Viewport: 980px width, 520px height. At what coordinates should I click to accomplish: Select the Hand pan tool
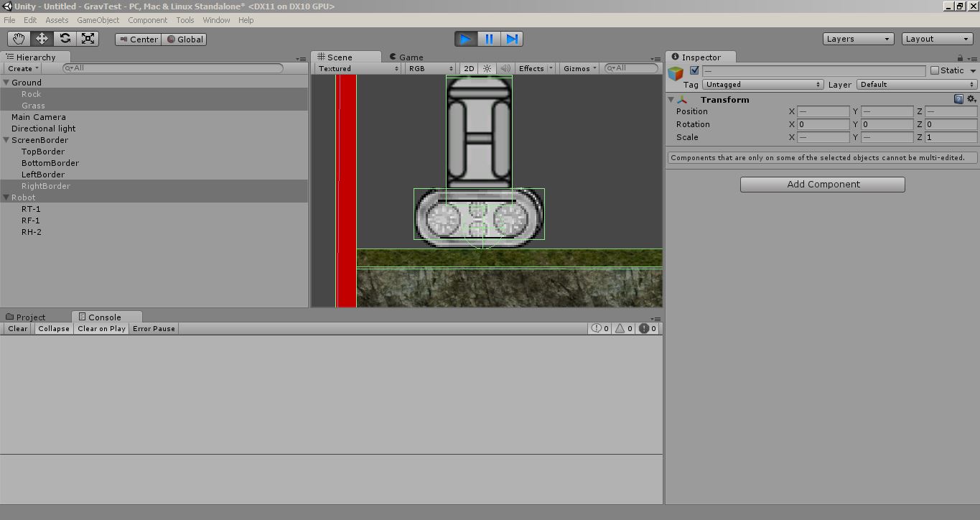[18, 38]
